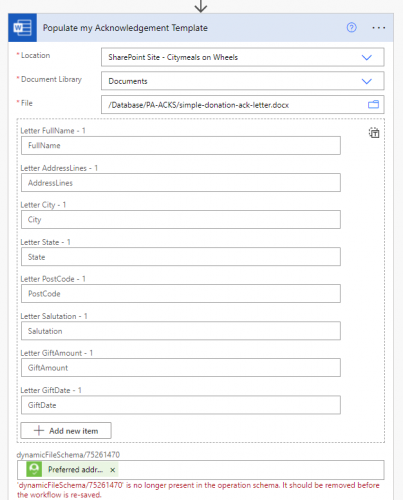403x500 pixels.
Task: Click the Word connector icon
Action: (22, 28)
